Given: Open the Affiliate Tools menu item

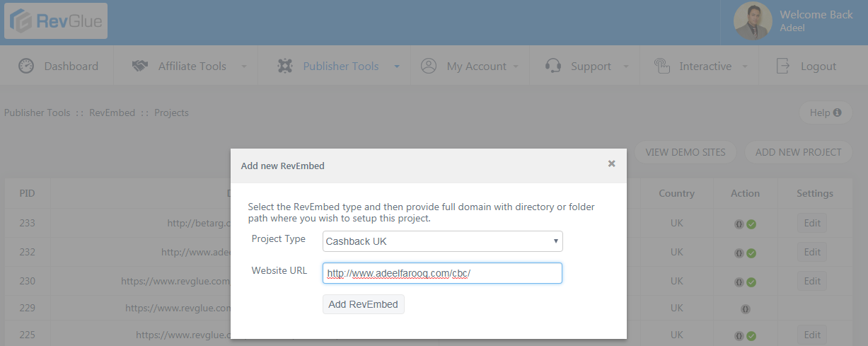Looking at the screenshot, I should [192, 66].
